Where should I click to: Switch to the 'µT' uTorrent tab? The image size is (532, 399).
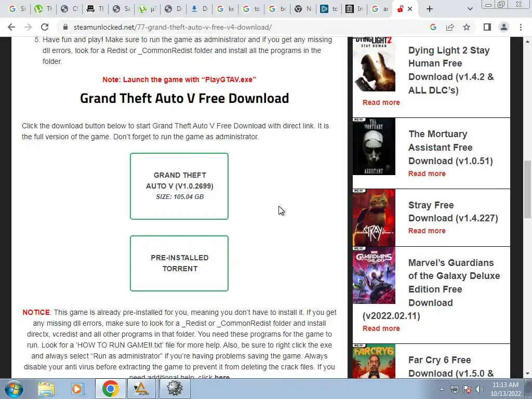pyautogui.click(x=147, y=9)
